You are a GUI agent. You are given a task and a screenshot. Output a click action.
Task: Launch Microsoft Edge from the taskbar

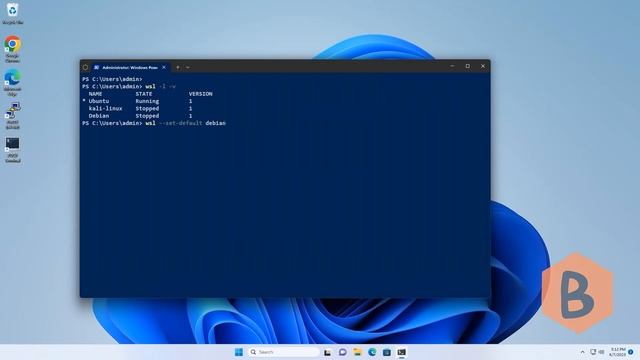(372, 352)
